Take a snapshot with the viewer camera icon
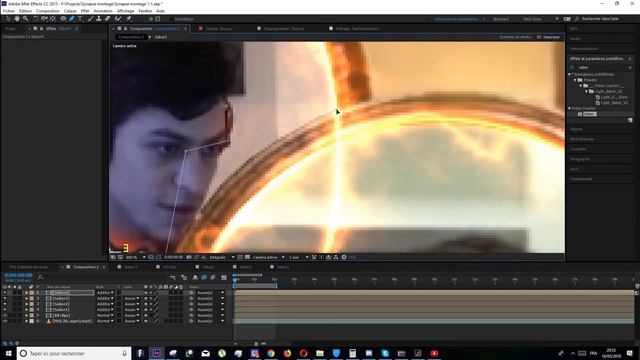Image resolution: width=640 pixels, height=360 pixels. [189, 257]
